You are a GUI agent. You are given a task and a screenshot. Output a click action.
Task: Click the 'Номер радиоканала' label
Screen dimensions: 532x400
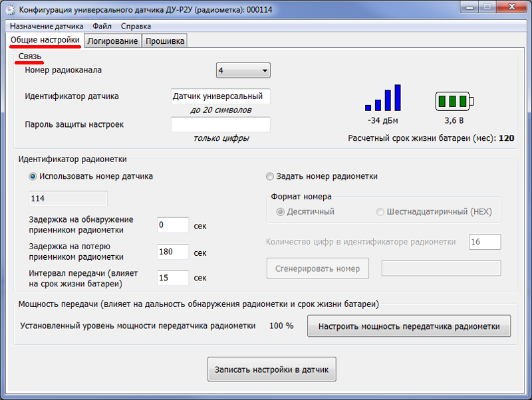pos(63,70)
